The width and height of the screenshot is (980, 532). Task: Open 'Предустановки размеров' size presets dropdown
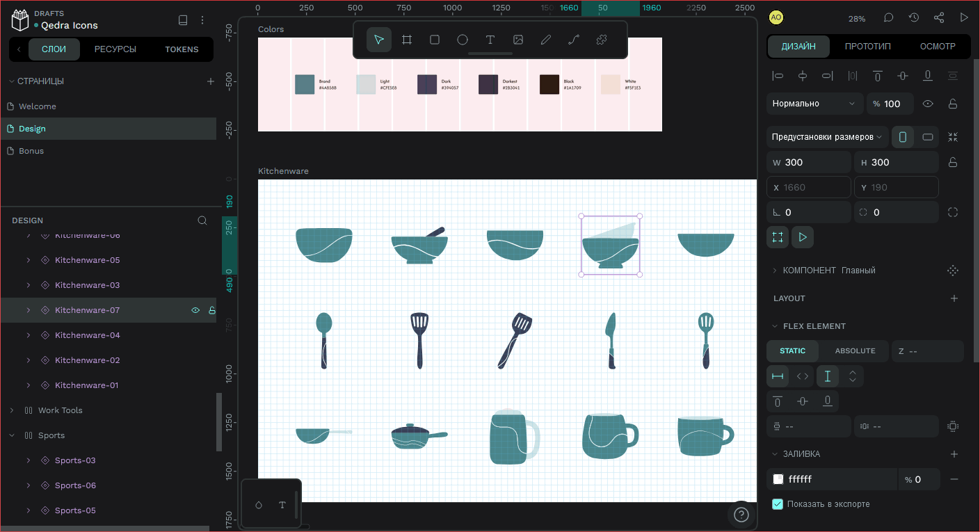[x=827, y=137]
